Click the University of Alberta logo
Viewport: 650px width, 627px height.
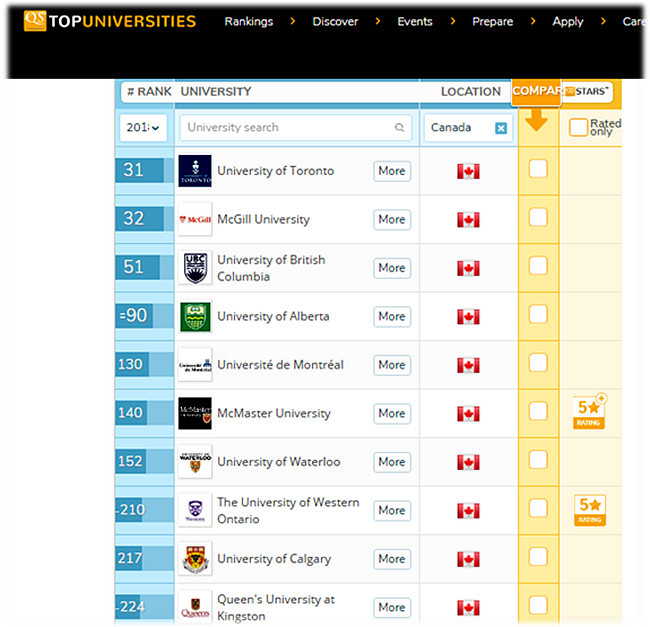click(195, 317)
